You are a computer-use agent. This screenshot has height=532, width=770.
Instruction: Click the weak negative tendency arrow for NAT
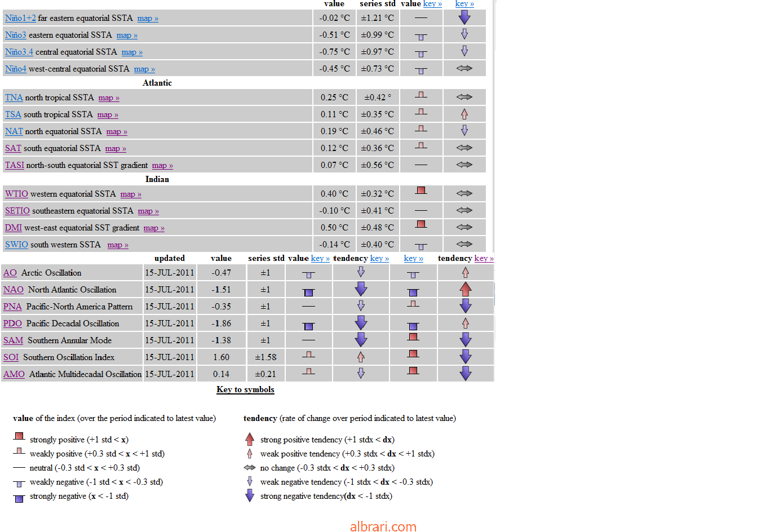click(x=464, y=130)
